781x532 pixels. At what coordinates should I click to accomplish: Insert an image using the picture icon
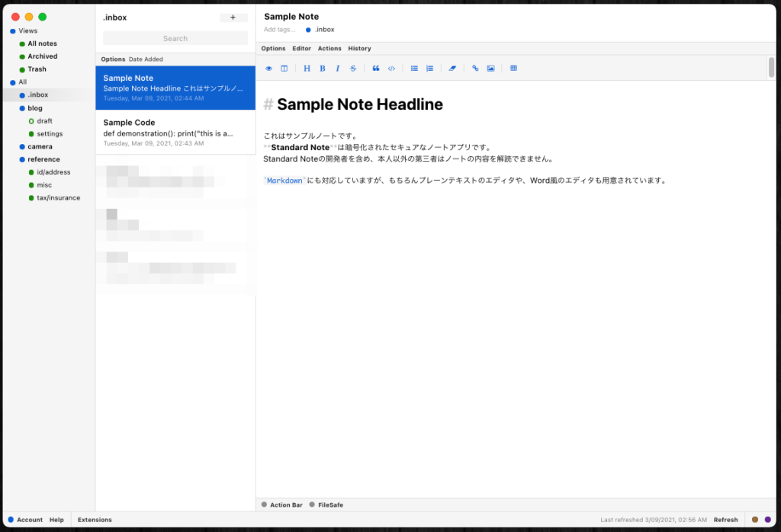490,69
